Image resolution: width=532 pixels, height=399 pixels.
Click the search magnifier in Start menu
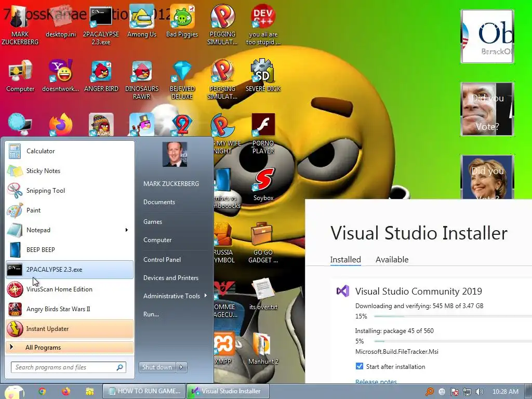[120, 367]
